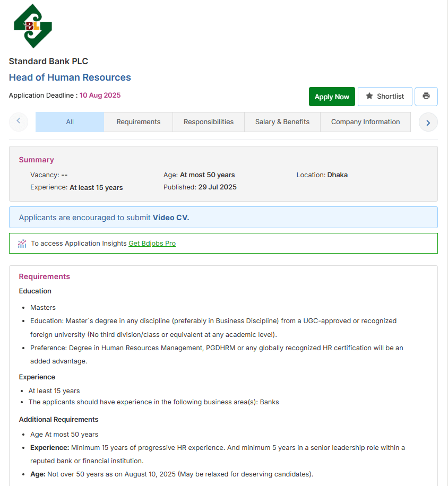Click the Additional Requirements subheading
The width and height of the screenshot is (448, 486).
[x=58, y=419]
